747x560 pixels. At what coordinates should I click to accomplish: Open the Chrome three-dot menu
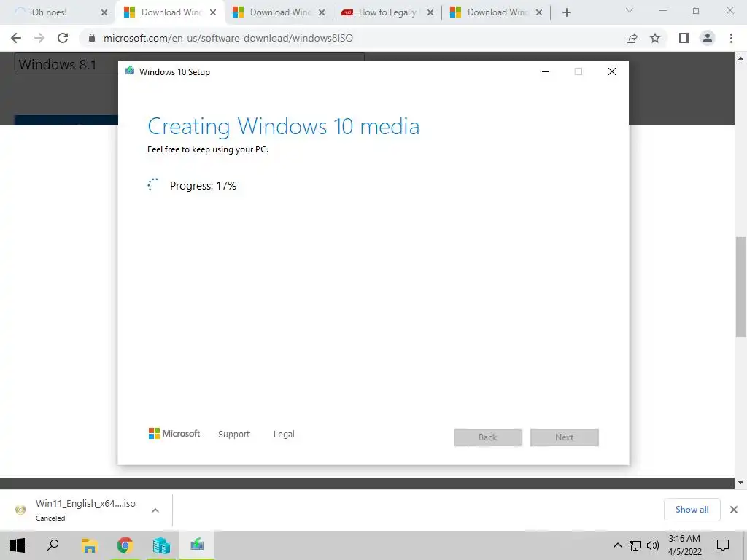(731, 38)
